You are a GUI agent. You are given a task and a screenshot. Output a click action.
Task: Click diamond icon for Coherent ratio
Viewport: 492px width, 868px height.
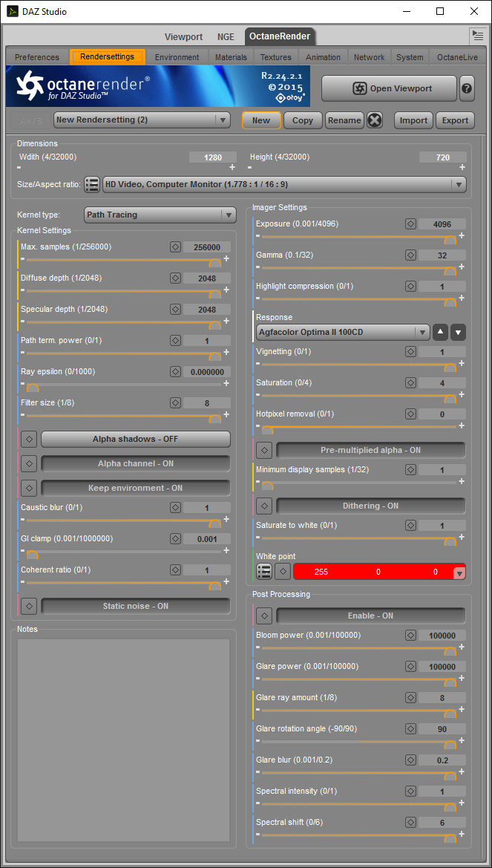pyautogui.click(x=175, y=569)
